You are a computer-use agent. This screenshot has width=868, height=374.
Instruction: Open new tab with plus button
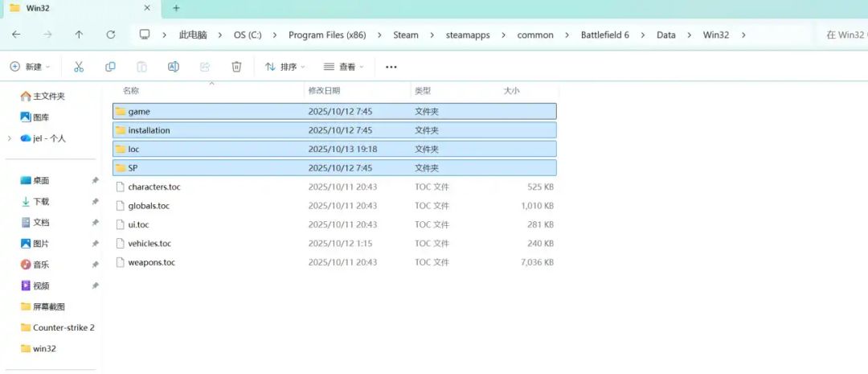click(x=176, y=8)
